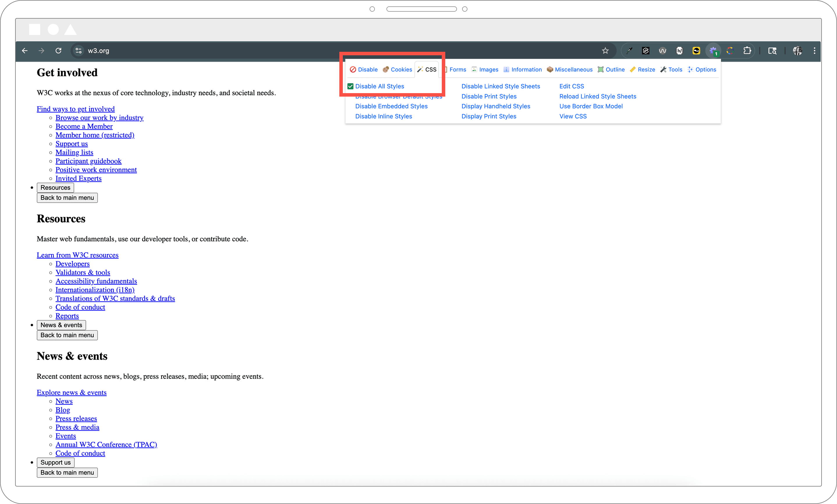Open the Options tab

point(702,70)
